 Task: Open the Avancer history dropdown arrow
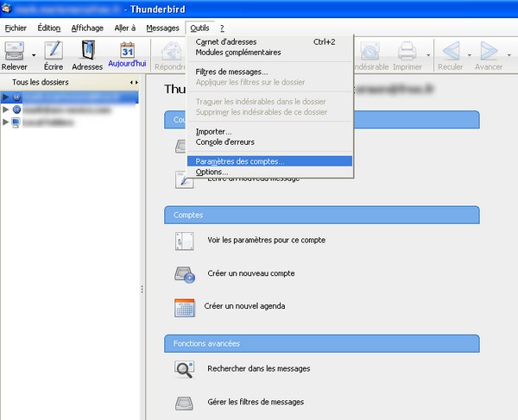click(509, 55)
